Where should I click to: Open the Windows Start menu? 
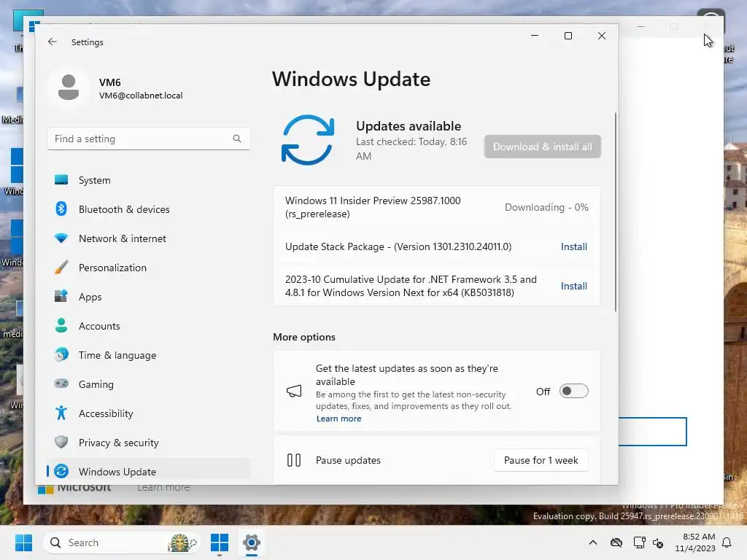tap(23, 542)
